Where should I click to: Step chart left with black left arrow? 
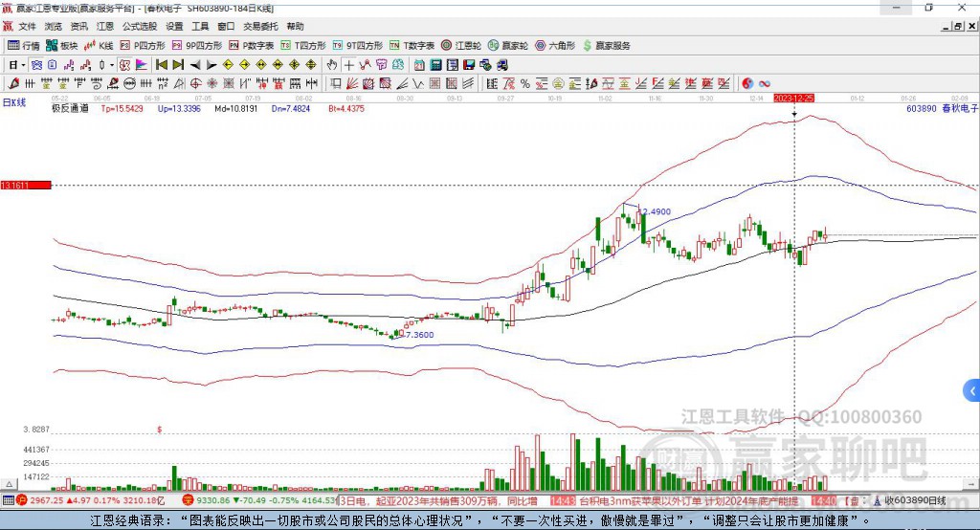point(195,65)
